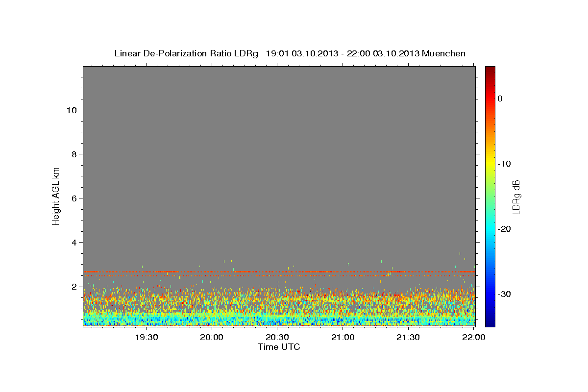This screenshot has width=588, height=392.
Task: Click the 19:30 time tick label
Action: 147,338
